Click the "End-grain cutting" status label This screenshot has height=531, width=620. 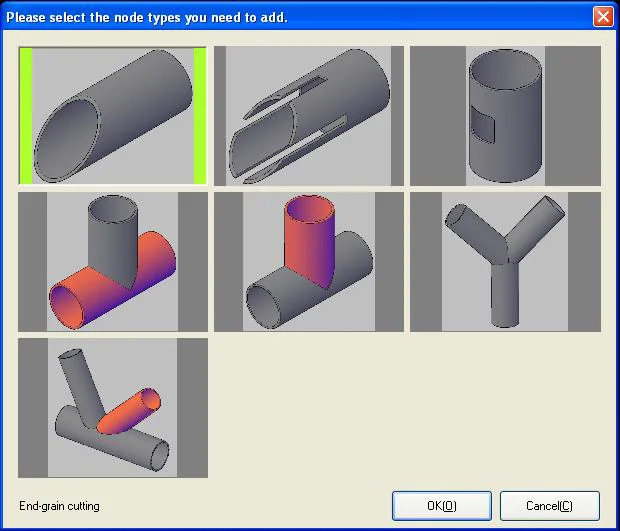point(59,506)
